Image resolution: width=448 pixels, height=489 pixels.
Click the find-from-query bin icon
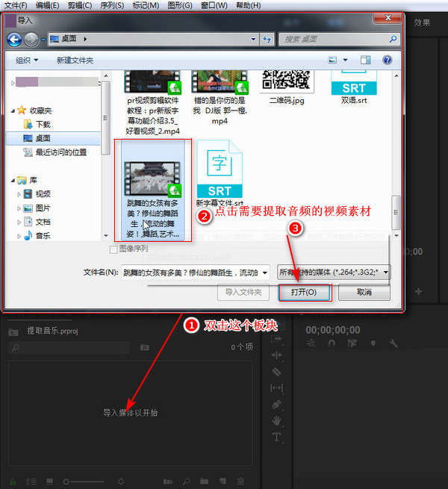[x=144, y=347]
